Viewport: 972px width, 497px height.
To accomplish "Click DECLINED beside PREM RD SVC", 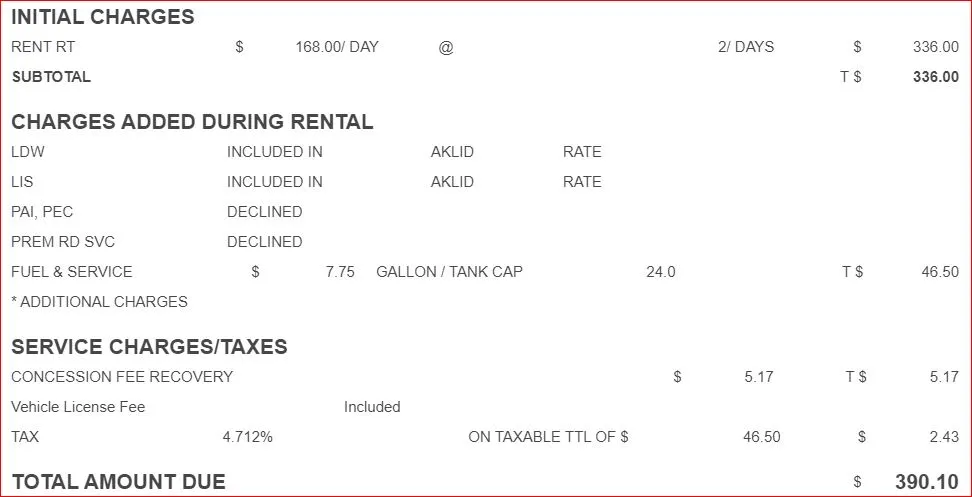I will 264,242.
